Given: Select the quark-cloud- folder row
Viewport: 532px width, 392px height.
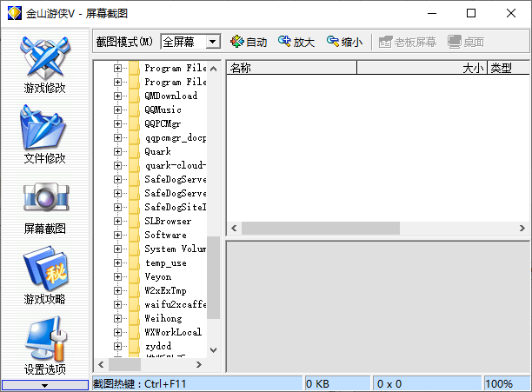Looking at the screenshot, I should 176,165.
